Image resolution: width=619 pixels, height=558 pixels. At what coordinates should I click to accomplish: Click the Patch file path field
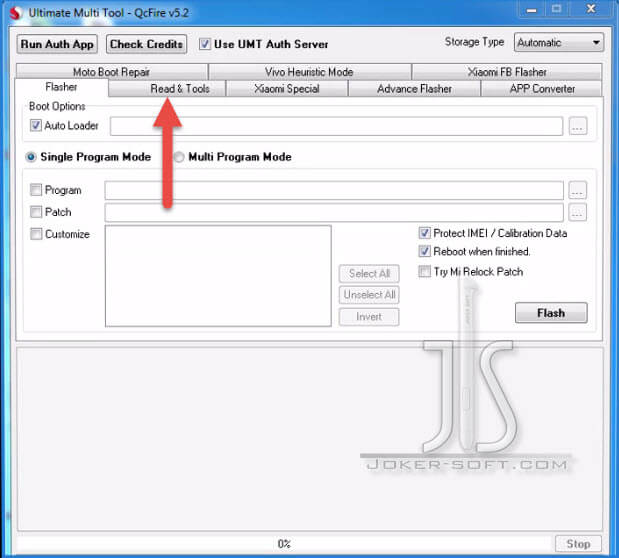334,212
